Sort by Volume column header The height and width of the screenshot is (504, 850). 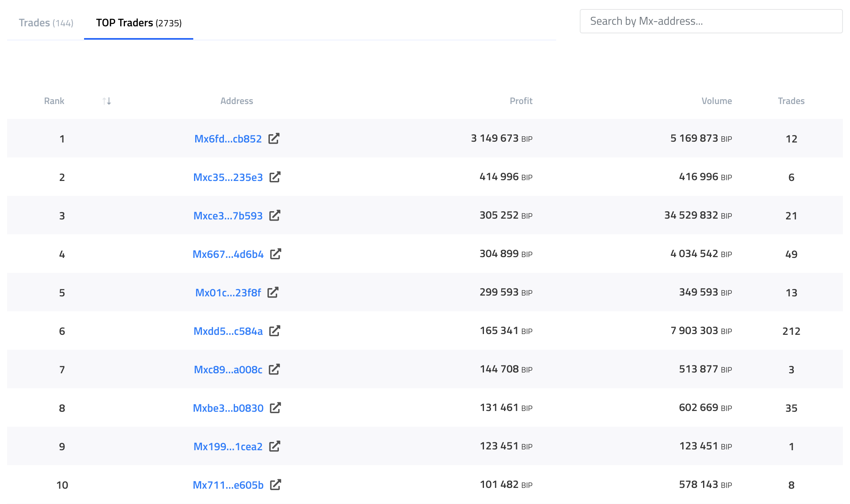(x=716, y=101)
